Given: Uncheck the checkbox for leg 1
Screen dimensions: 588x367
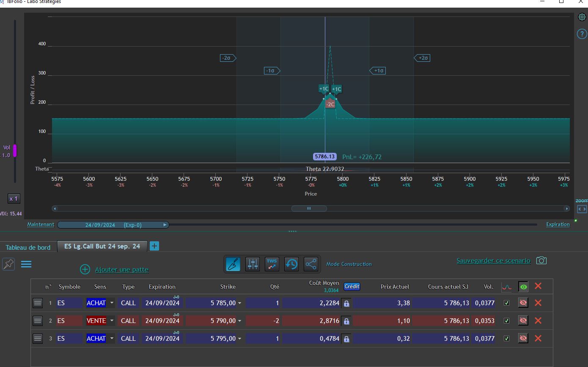Looking at the screenshot, I should (x=506, y=303).
